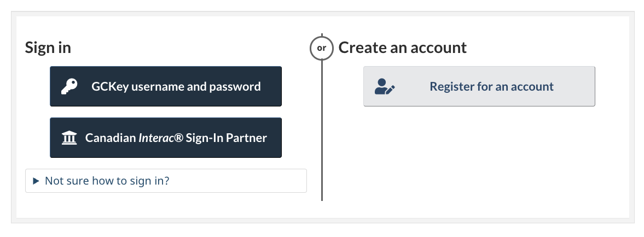Click the disclosure triangle beside sign-in help
644x237 pixels.
[36, 181]
